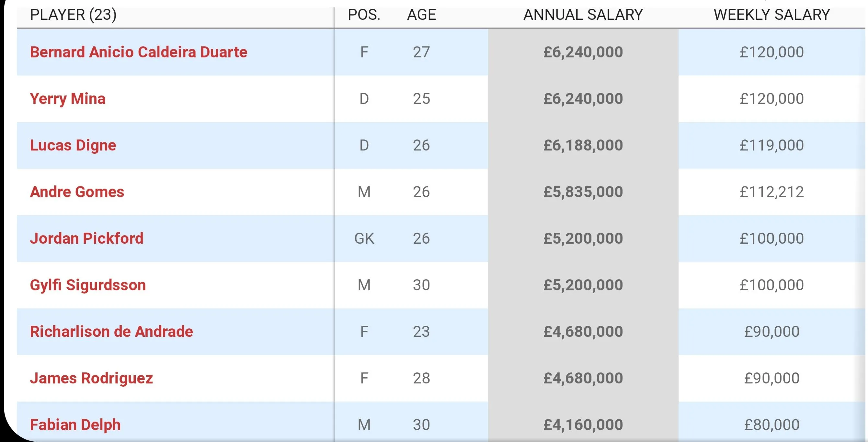This screenshot has height=442, width=868.
Task: Open Fabian Delph's player page
Action: click(75, 425)
